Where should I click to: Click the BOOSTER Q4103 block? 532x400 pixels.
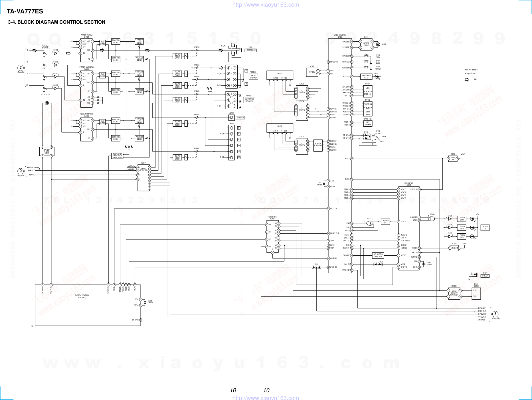click(116, 41)
